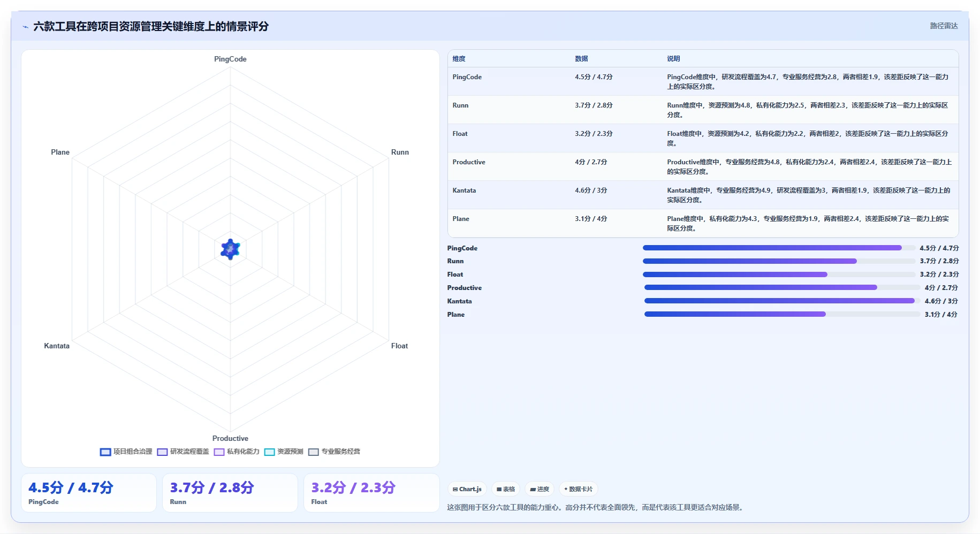This screenshot has width=980, height=534.
Task: Click the 数据 column header
Action: (581, 59)
